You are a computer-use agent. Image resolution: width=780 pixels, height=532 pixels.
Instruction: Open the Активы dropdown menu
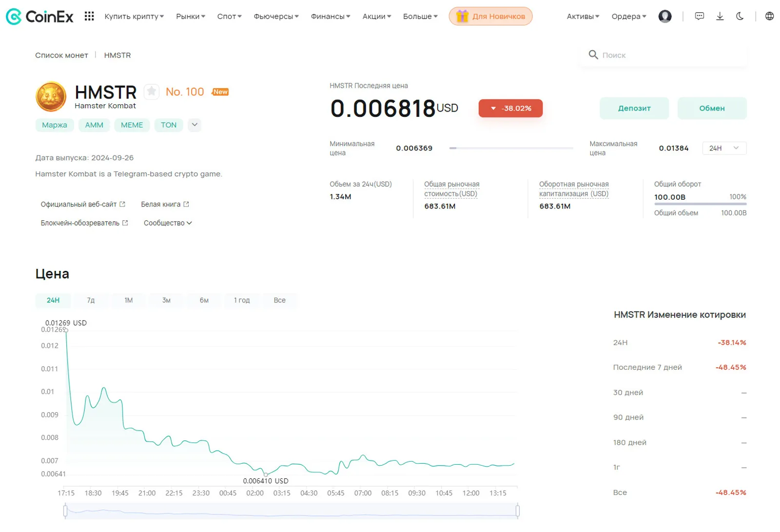(583, 17)
